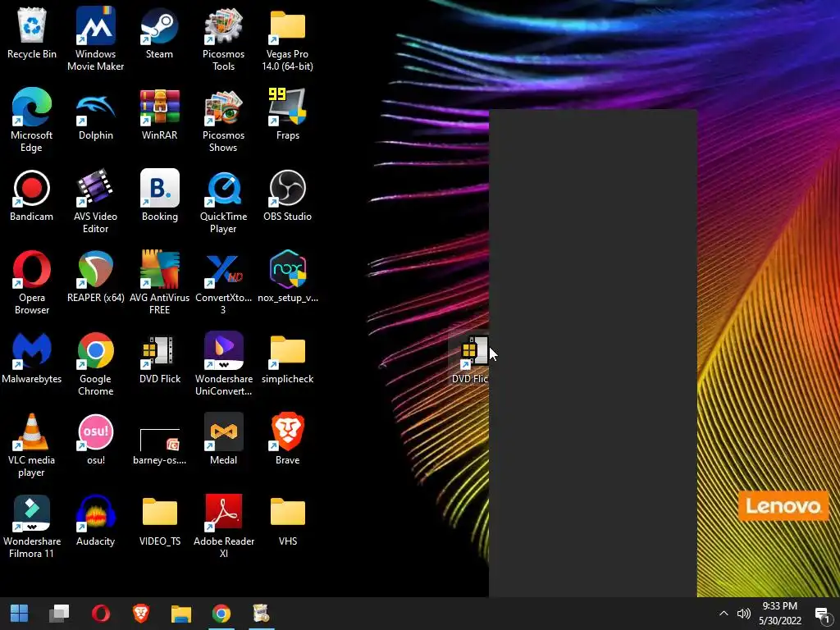Screen dimensions: 840x630
Task: Show hidden system tray icons
Action: tap(724, 614)
